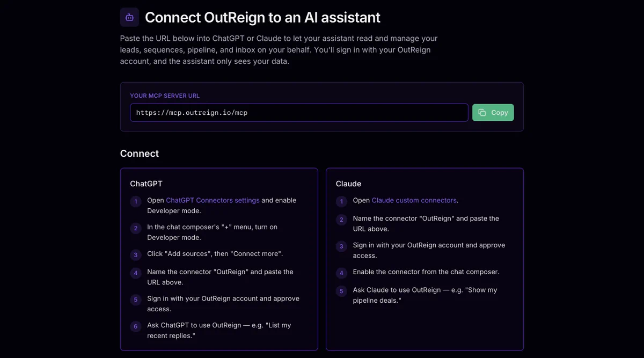Click the ChatGPT card title
The width and height of the screenshot is (644, 358).
(x=146, y=184)
